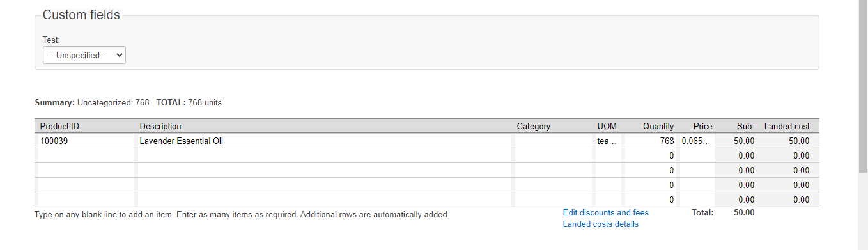
Task: Select Category cell of first row
Action: [553, 141]
